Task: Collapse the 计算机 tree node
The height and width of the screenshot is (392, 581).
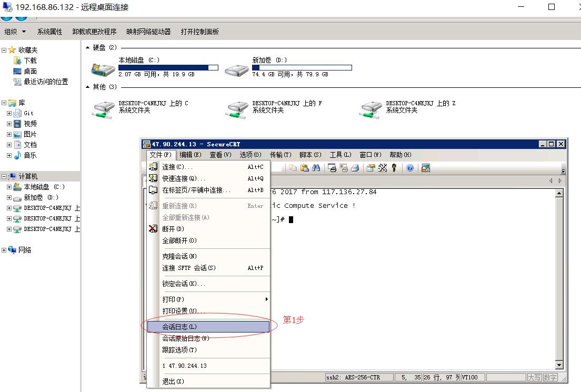Action: [4, 176]
